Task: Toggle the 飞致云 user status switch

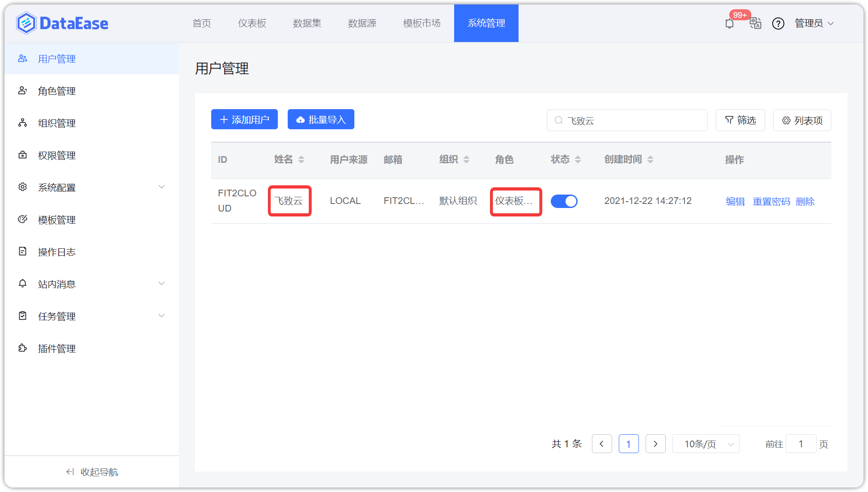Action: point(564,201)
